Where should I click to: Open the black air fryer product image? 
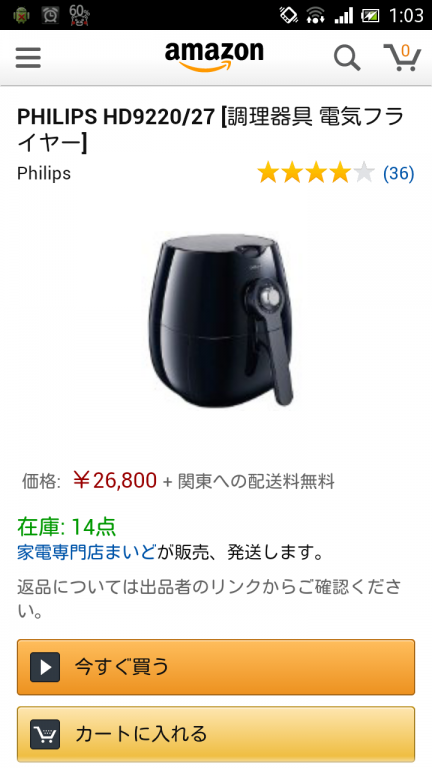click(222, 320)
